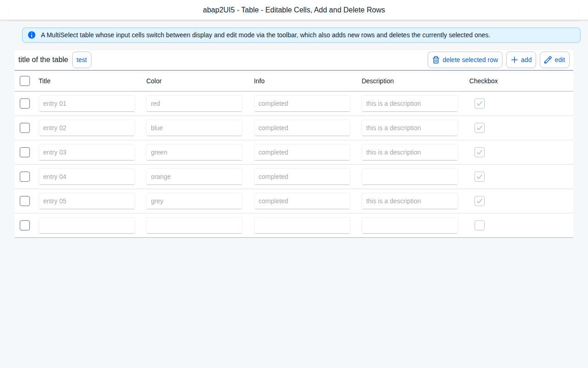Toggle the Checkbox column box in entry 02 row
Image resolution: width=588 pixels, height=368 pixels.
(480, 128)
